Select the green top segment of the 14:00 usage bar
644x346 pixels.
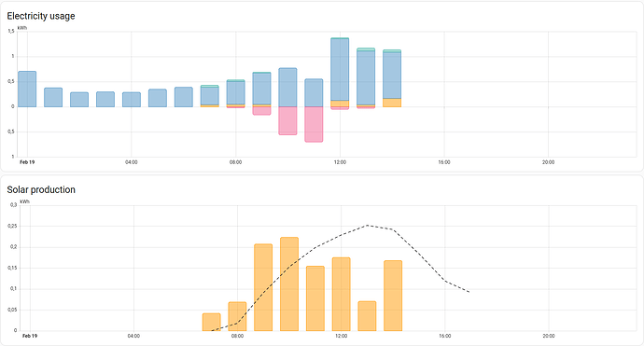coord(392,51)
